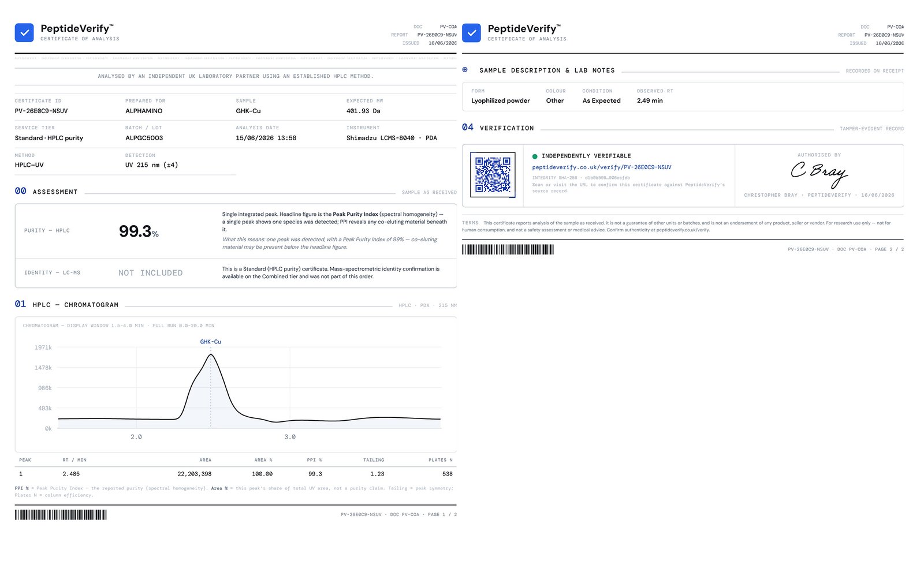This screenshot has width=924, height=561.
Task: Click the GHK-Cu value under Sample
Action: click(248, 111)
